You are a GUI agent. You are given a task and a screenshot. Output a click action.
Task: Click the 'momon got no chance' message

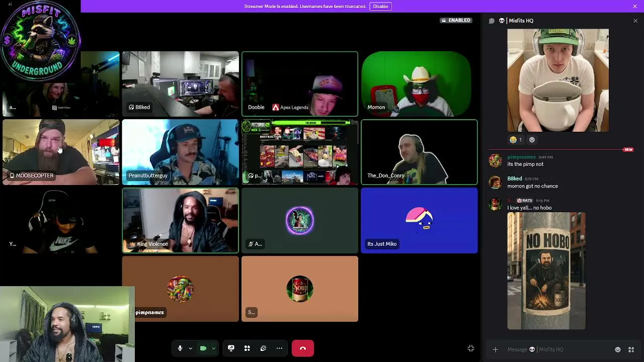point(532,186)
